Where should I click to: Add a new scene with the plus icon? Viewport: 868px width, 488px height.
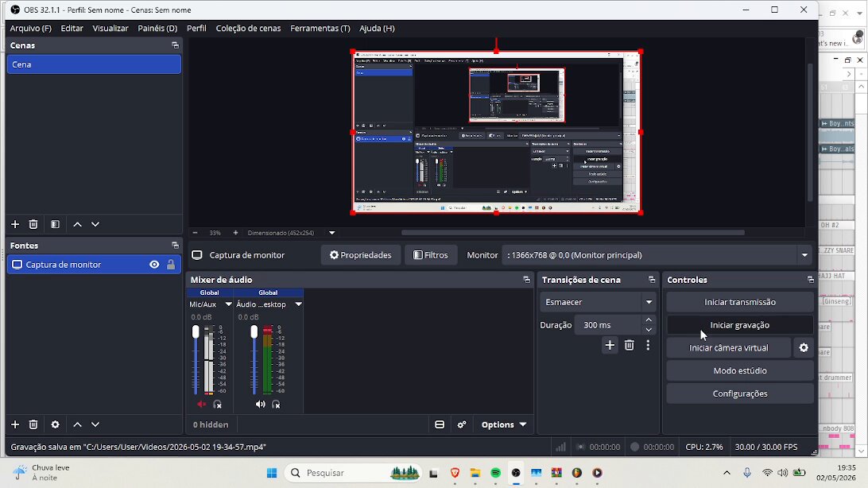(15, 224)
